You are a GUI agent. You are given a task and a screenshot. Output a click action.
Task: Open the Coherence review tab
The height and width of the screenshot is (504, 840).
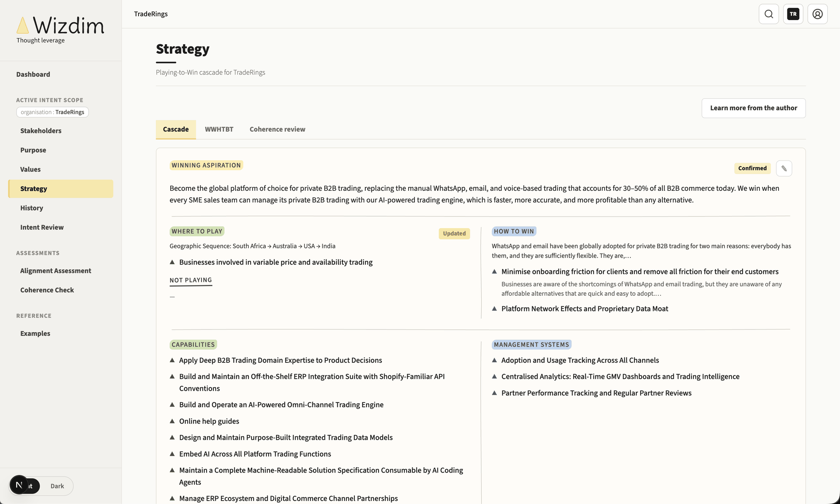[x=277, y=129]
